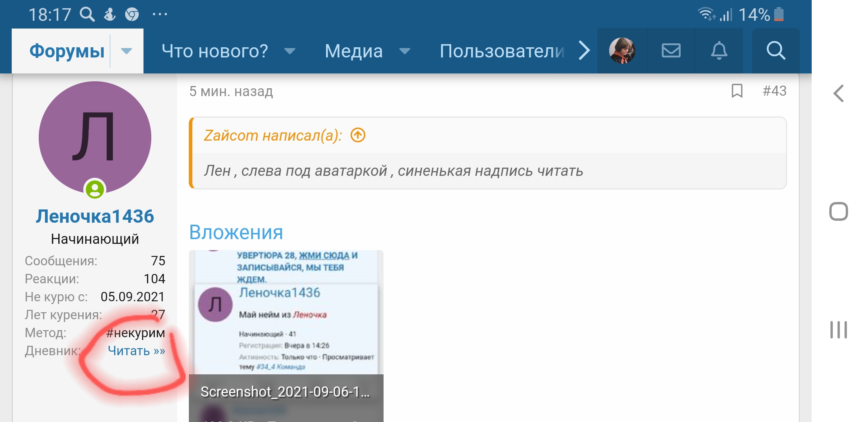
Task: Expand the Медиа dropdown arrow
Action: point(405,51)
